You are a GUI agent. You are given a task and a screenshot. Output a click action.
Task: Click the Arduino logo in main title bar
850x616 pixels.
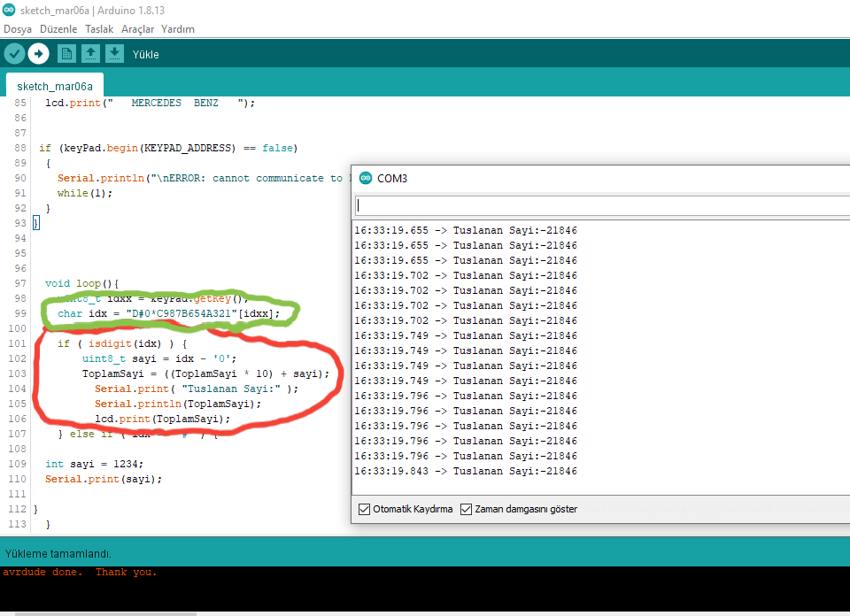(x=9, y=10)
